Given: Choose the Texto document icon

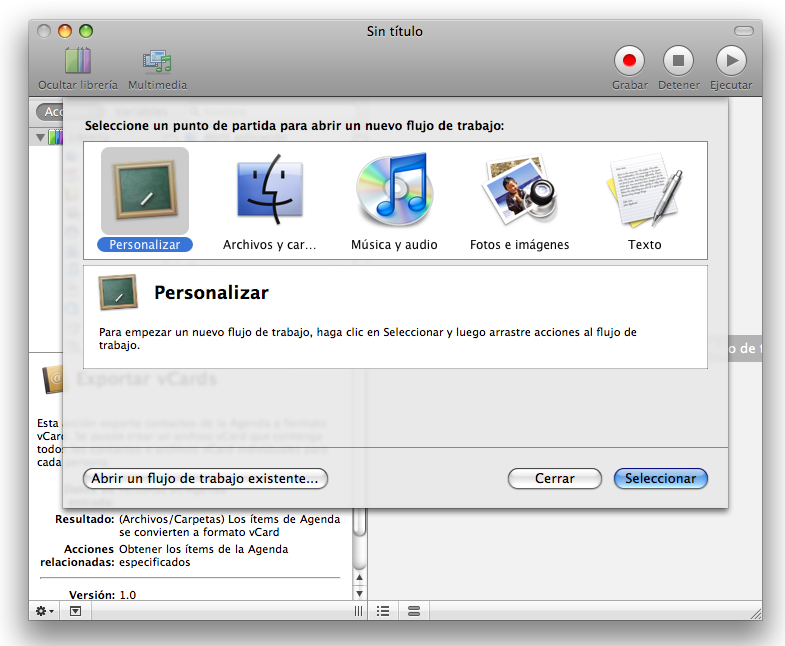Looking at the screenshot, I should 645,190.
